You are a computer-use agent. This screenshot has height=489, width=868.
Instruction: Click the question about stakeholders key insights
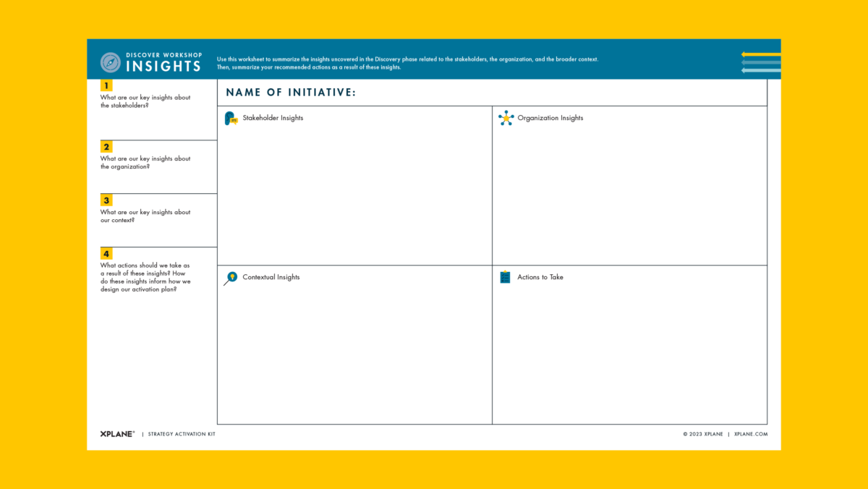[x=145, y=101]
